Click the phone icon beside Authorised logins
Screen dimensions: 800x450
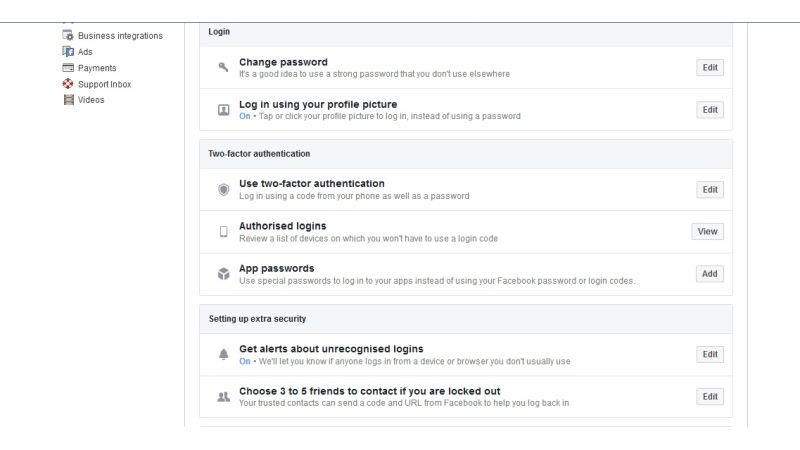pyautogui.click(x=223, y=232)
